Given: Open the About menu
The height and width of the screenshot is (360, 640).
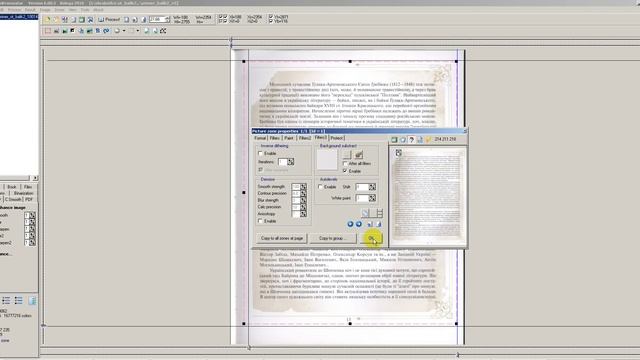Looking at the screenshot, I should point(98,9).
